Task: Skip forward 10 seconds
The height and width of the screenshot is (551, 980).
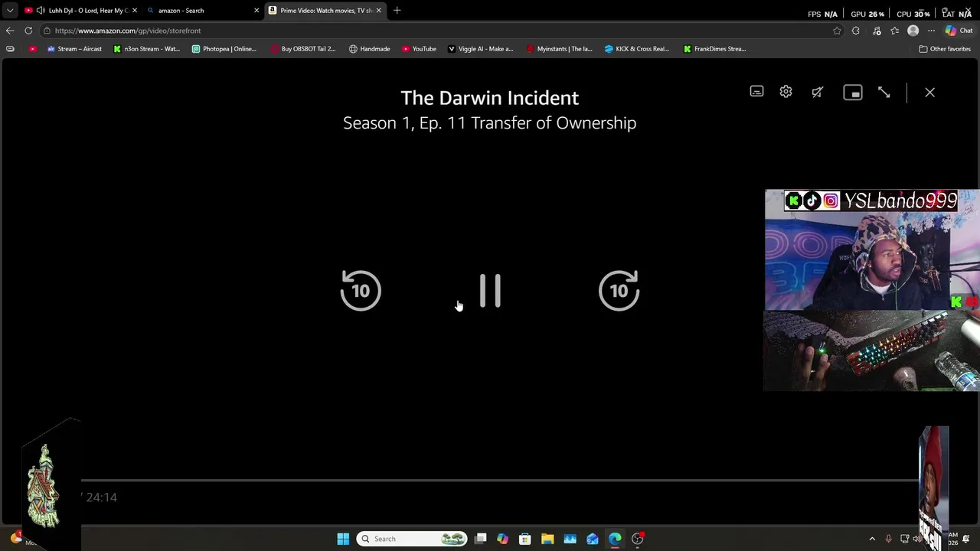Action: tap(619, 290)
